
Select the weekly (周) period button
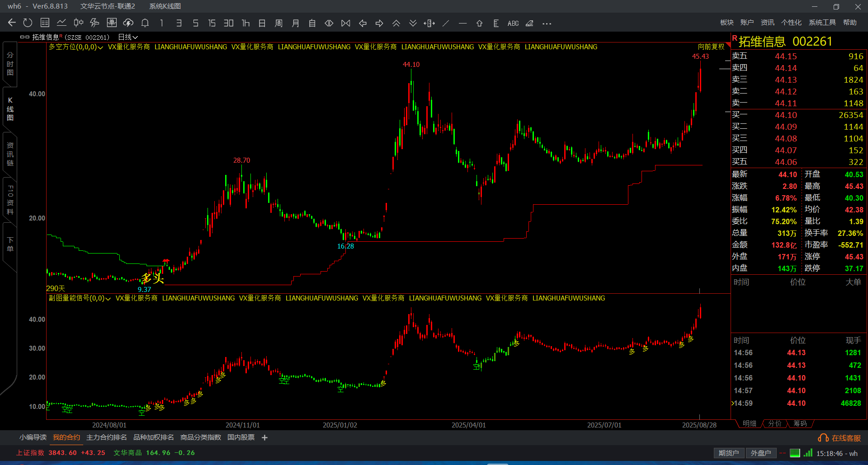pyautogui.click(x=278, y=23)
